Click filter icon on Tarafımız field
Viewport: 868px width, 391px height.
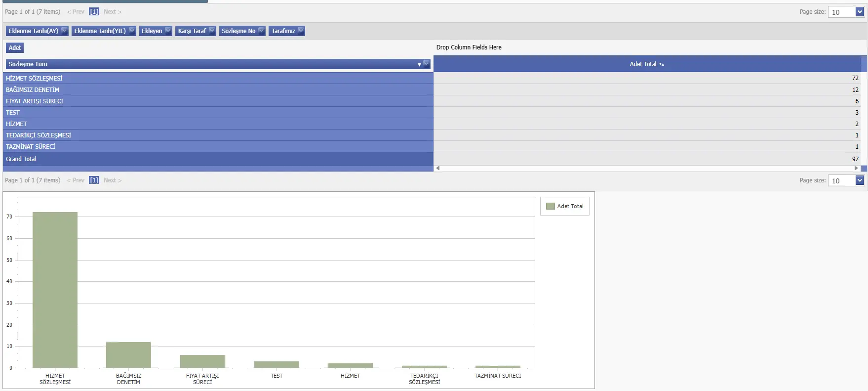pyautogui.click(x=301, y=31)
